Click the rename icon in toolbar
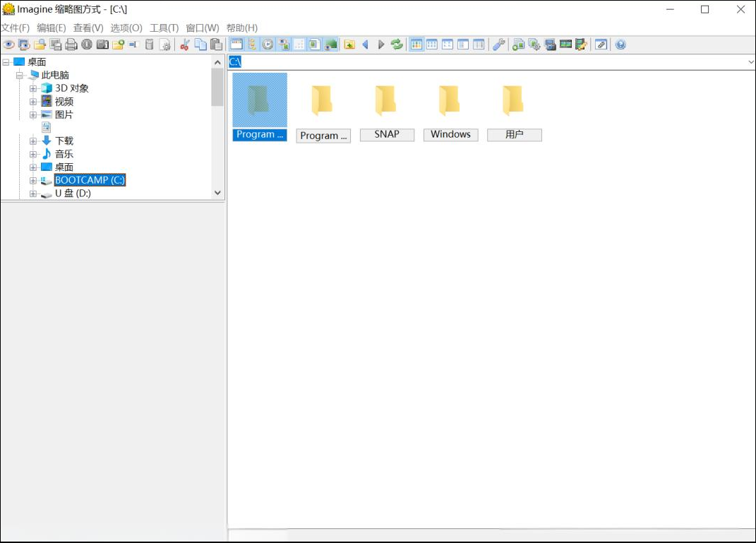 pyautogui.click(x=134, y=45)
